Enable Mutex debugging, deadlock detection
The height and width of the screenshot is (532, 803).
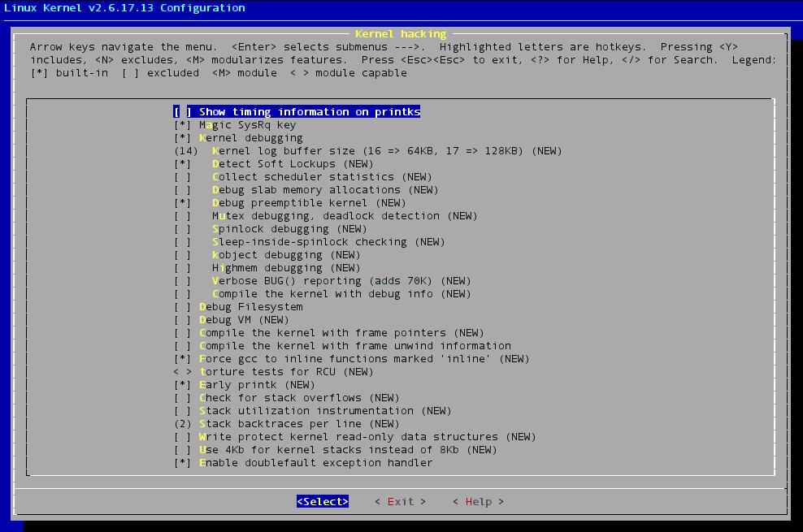(325, 216)
